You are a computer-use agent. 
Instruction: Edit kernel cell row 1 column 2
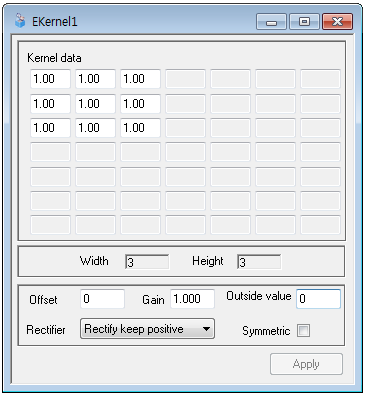95,79
